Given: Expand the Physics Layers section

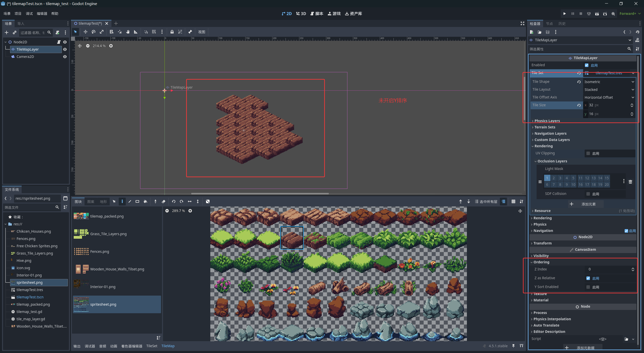Looking at the screenshot, I should pyautogui.click(x=547, y=121).
